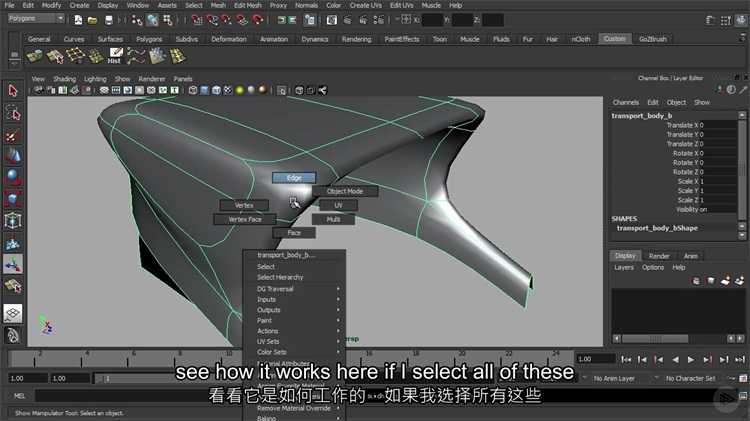750x421 pixels.
Task: Click the Play backwards button
Action: [x=675, y=359]
